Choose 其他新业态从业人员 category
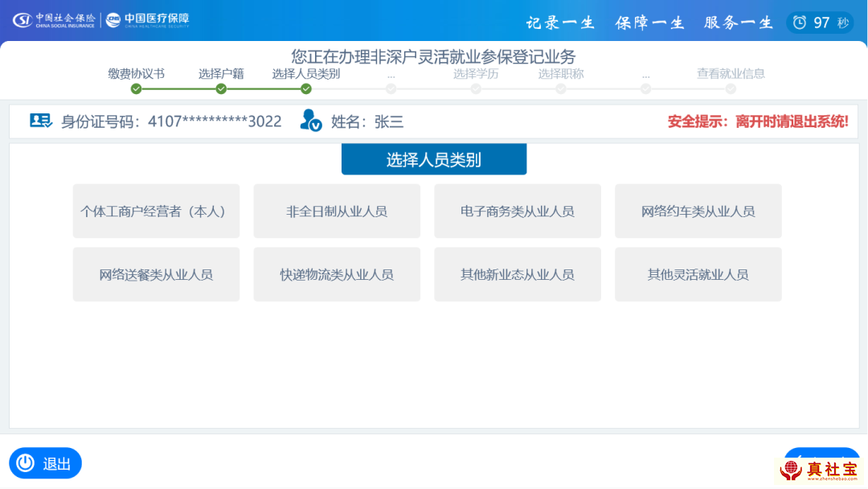 tap(518, 274)
